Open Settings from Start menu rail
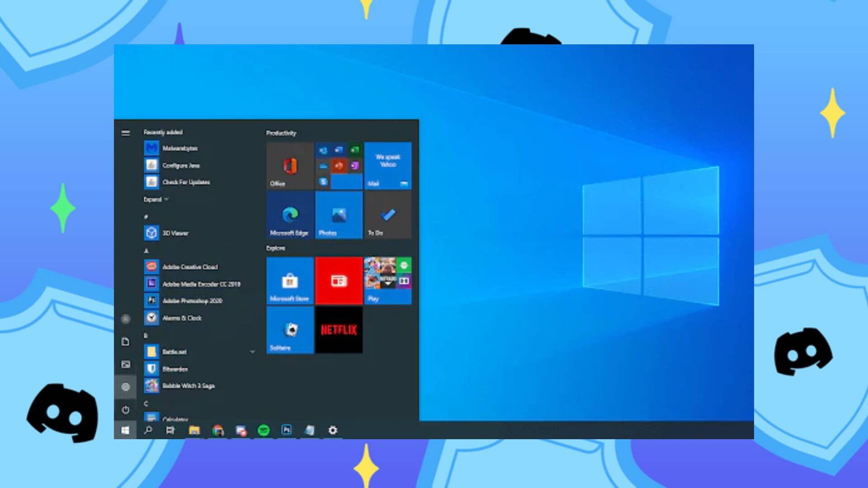The height and width of the screenshot is (488, 868). [126, 387]
